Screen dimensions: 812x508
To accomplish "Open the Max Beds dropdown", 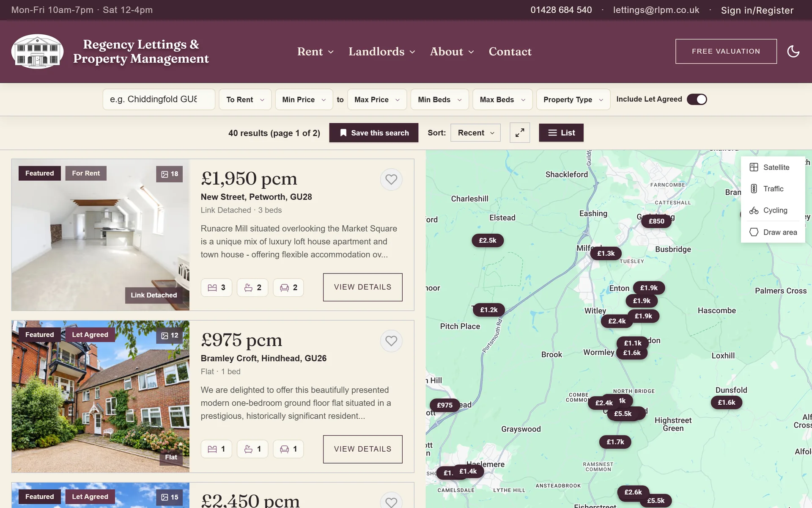I will coord(502,99).
